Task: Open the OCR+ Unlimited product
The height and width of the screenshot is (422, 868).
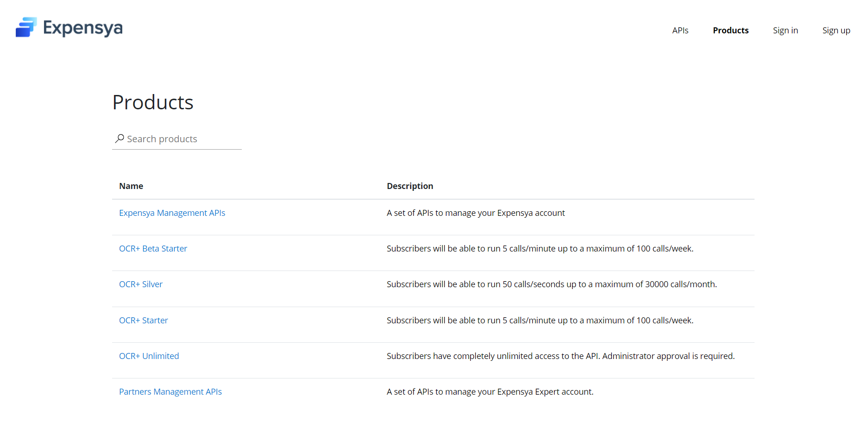Action: point(149,356)
